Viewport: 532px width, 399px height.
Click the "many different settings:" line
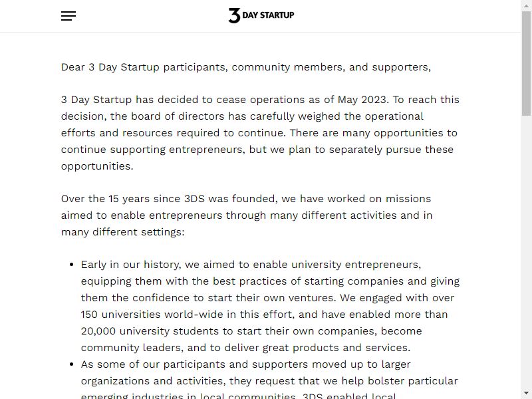123,232
